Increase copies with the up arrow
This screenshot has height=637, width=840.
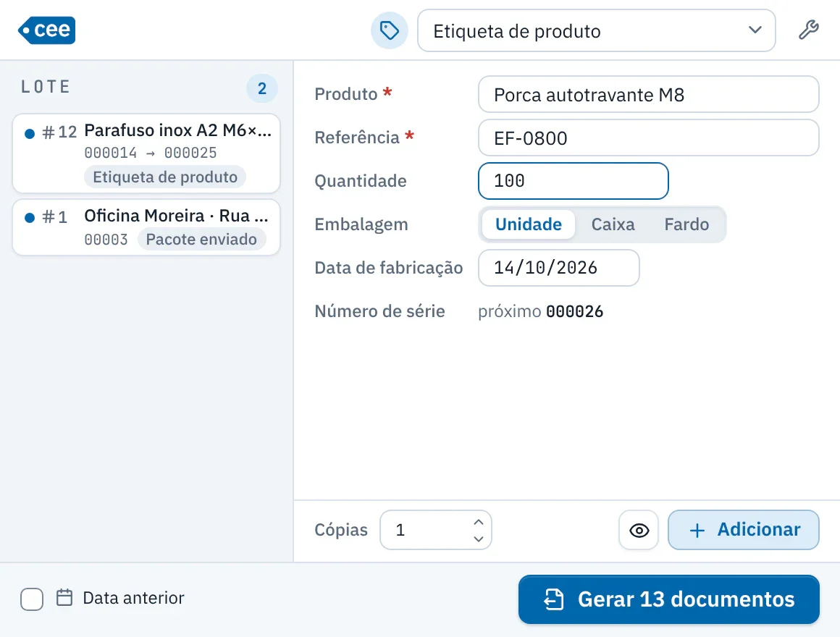[479, 522]
